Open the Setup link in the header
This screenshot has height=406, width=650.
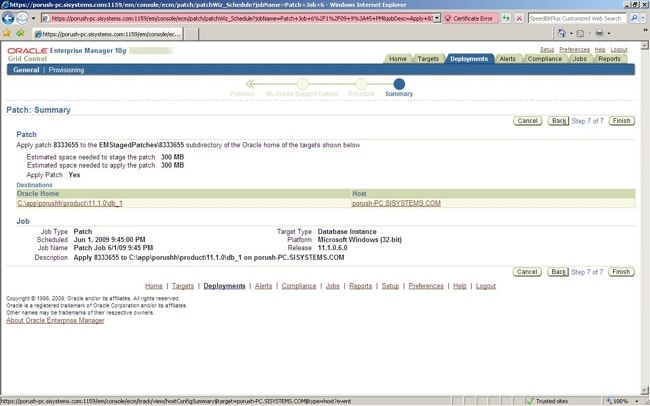pos(547,50)
